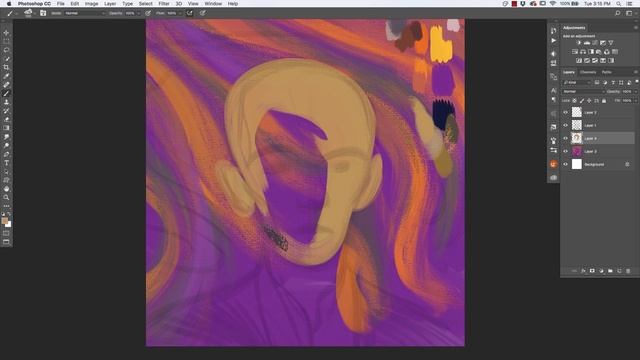The height and width of the screenshot is (360, 640).
Task: Toggle lock transparent pixels
Action: click(574, 100)
